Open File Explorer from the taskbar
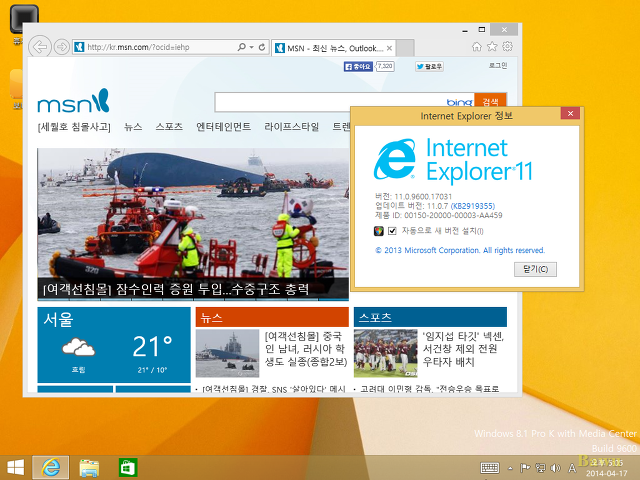Screen dimensions: 640x480 pyautogui.click(x=89, y=467)
